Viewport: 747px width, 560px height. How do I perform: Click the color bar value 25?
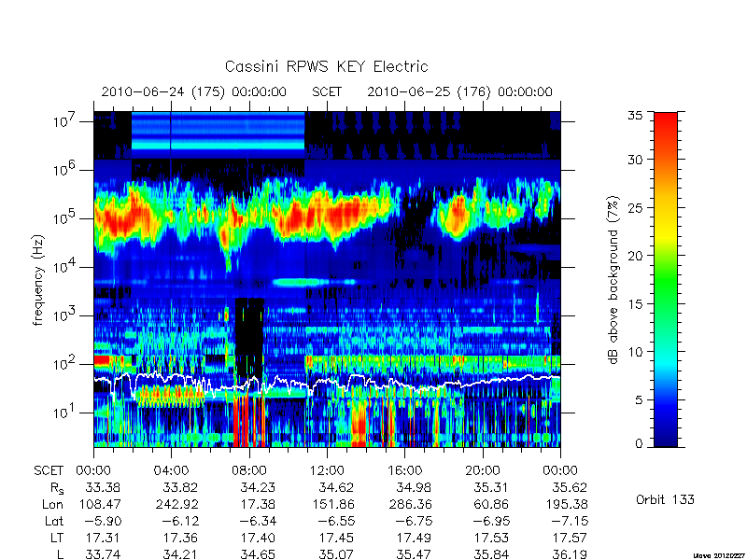pyautogui.click(x=635, y=207)
